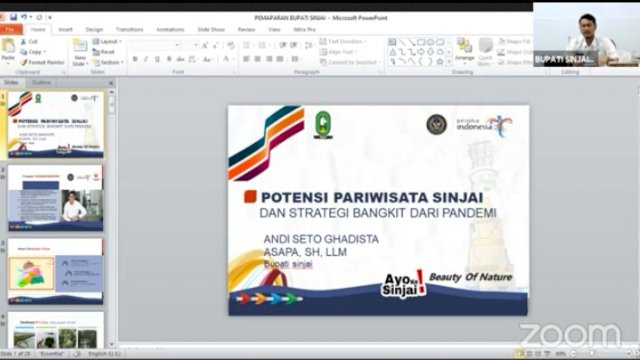Open the Character Spacing dropdown

193,59
